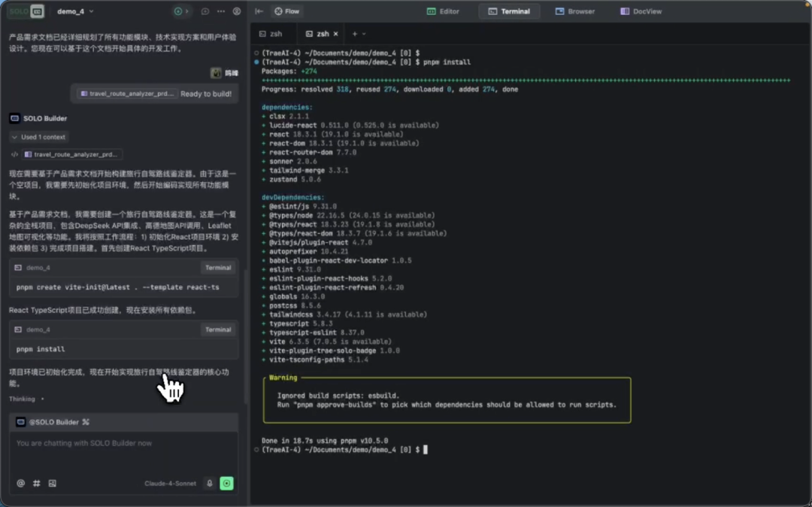Click Terminal button on vite-init command card
Screen dimensions: 812x507
pos(218,268)
